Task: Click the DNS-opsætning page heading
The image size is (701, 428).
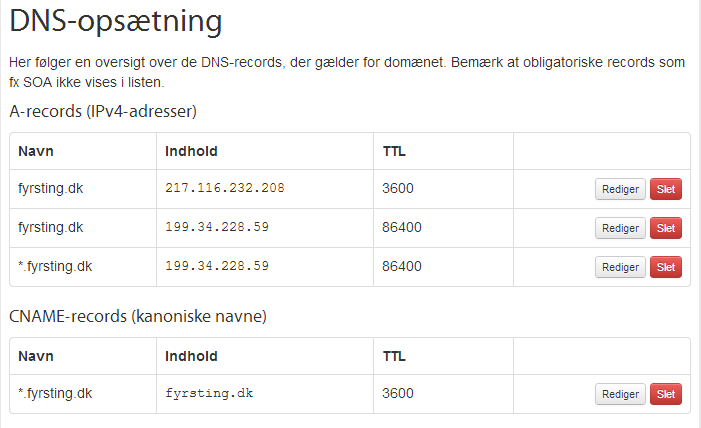Action: coord(115,21)
